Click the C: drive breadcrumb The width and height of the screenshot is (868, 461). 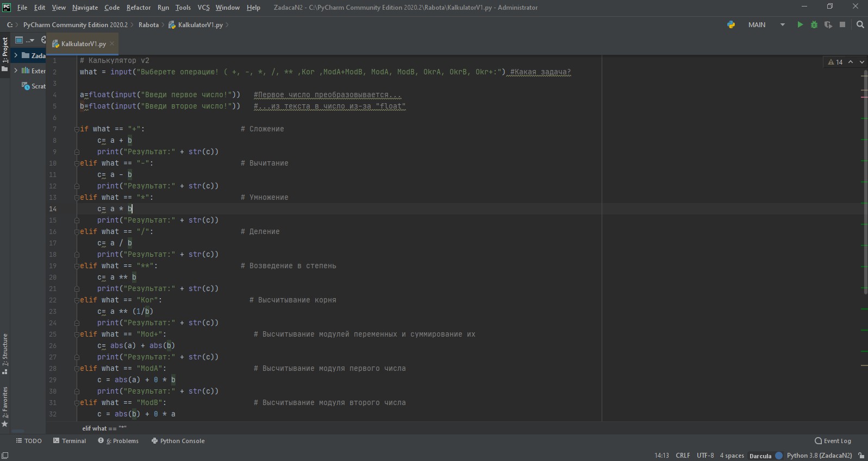click(9, 25)
